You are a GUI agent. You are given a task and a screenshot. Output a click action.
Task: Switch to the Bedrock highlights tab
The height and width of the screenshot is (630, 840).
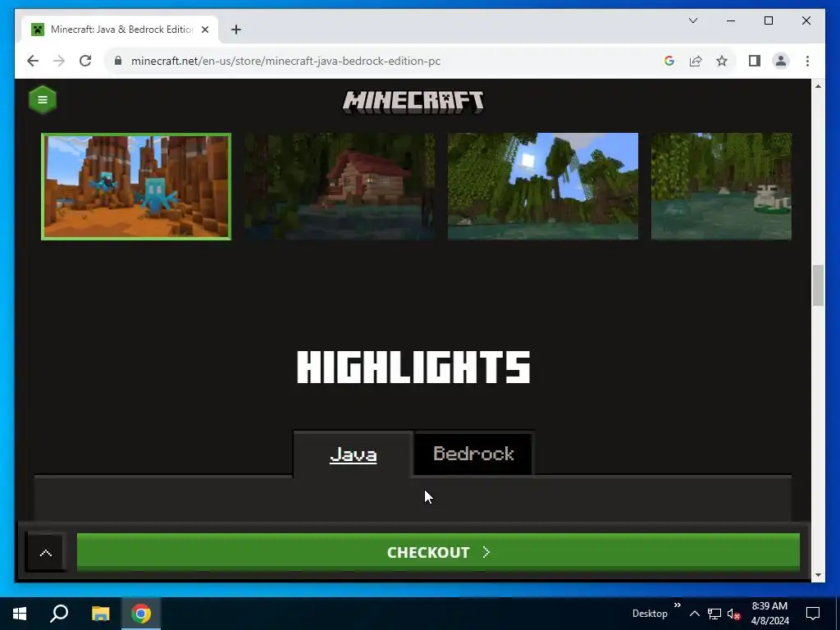point(473,454)
